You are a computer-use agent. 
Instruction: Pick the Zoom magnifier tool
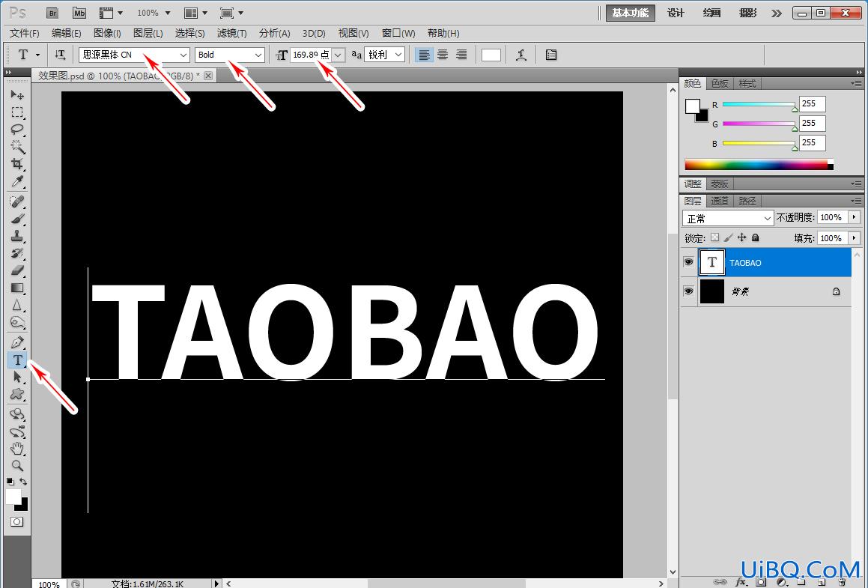[17, 466]
